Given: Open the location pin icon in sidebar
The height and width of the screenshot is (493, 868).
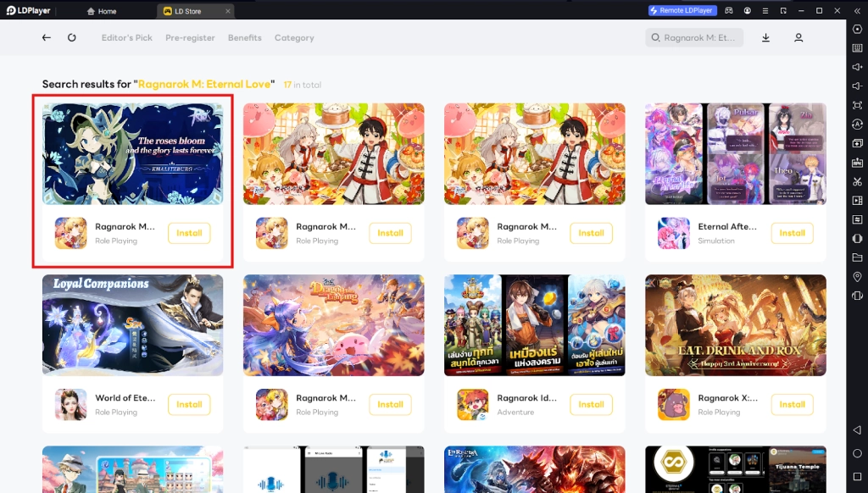Looking at the screenshot, I should (x=857, y=277).
